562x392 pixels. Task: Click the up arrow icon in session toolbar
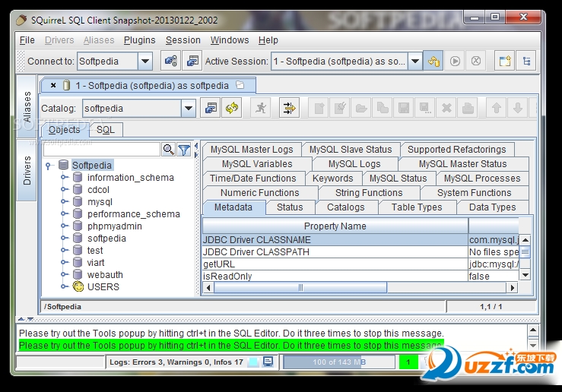click(x=497, y=108)
